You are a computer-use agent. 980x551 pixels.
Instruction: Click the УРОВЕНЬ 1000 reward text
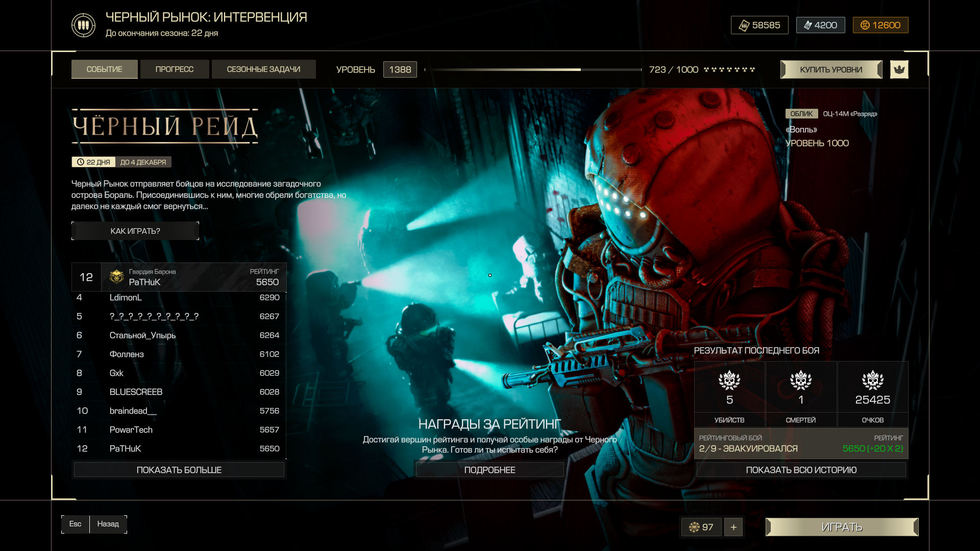817,143
